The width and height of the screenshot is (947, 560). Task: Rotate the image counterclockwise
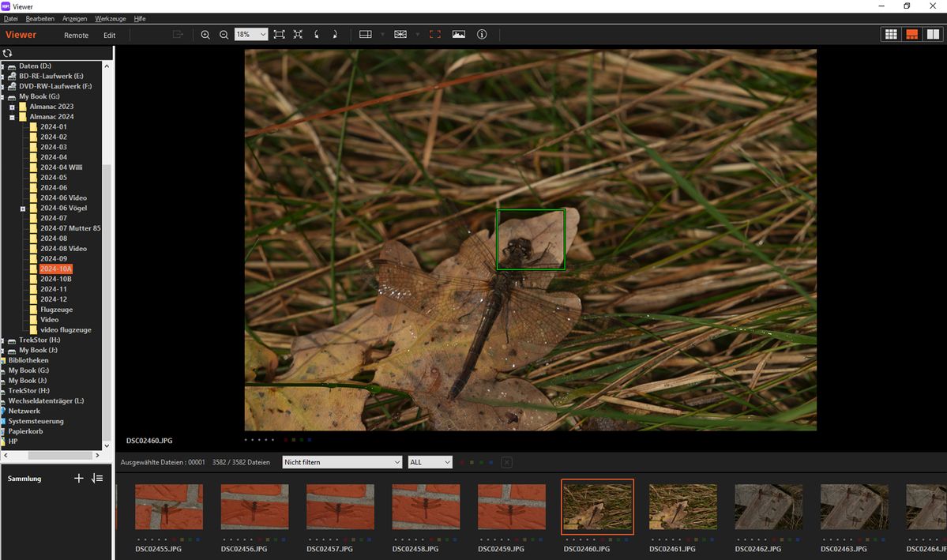click(x=317, y=35)
